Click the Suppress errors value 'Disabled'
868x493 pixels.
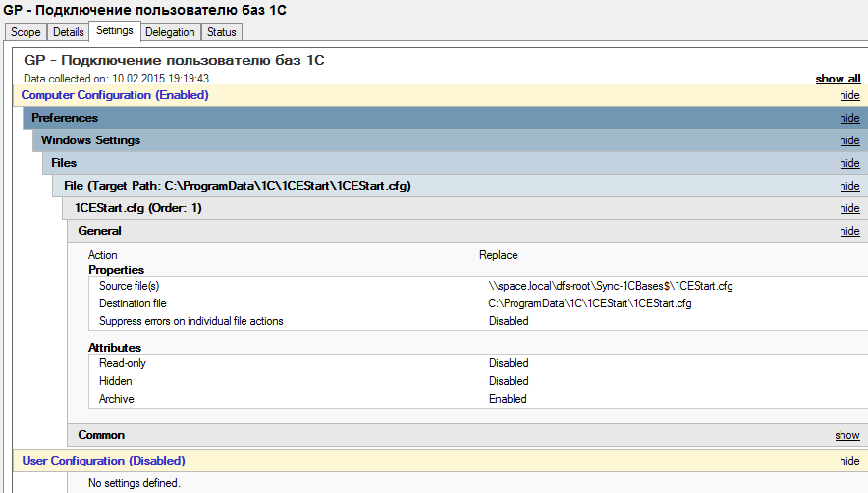click(x=509, y=321)
